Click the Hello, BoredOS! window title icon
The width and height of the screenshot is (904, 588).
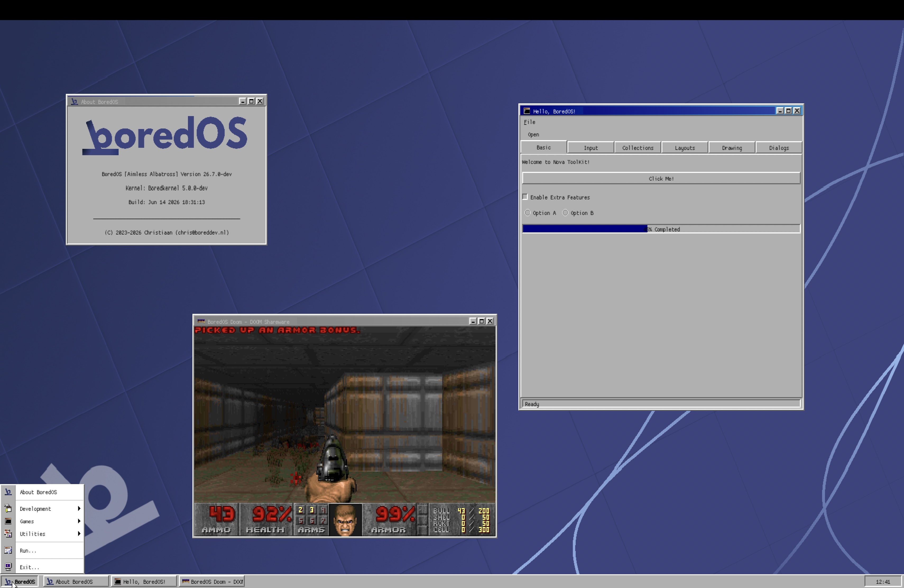[x=527, y=111]
